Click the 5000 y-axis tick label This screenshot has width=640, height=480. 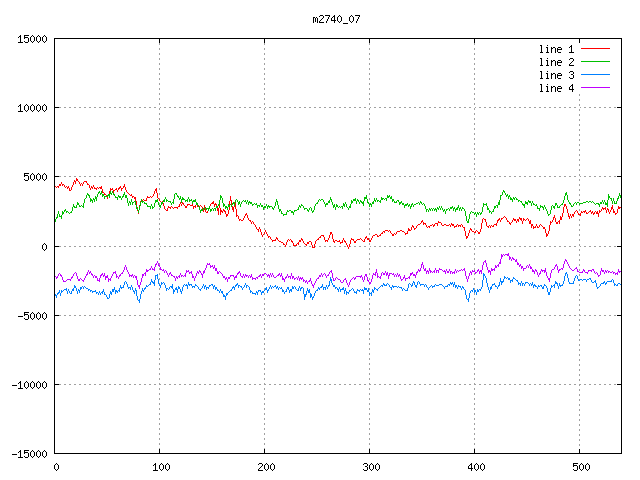click(x=35, y=177)
